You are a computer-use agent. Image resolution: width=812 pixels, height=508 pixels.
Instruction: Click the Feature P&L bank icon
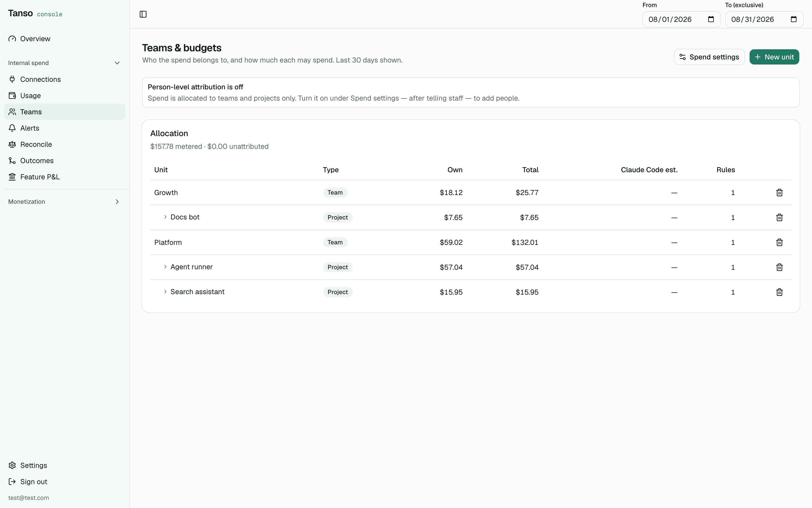(x=12, y=177)
